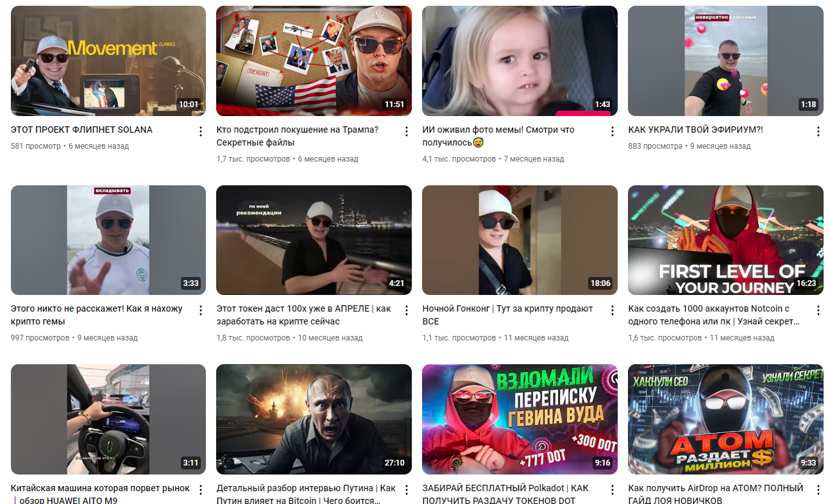
Task: Click the 16:23 duration badge
Action: [806, 283]
